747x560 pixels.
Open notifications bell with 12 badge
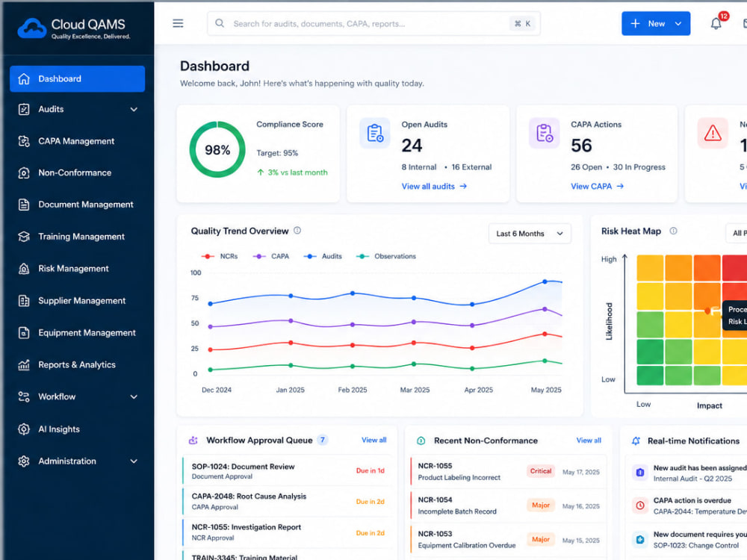(716, 23)
